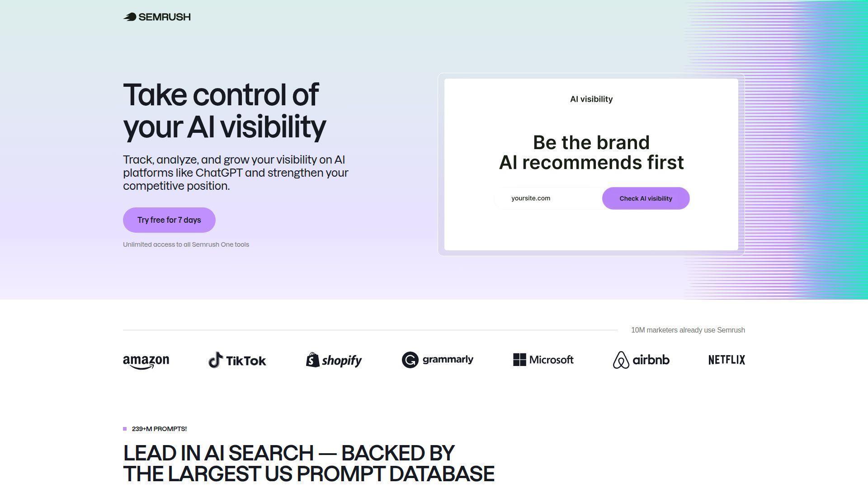This screenshot has height=488, width=868.
Task: Click the AI visibility widget title
Action: 591,99
